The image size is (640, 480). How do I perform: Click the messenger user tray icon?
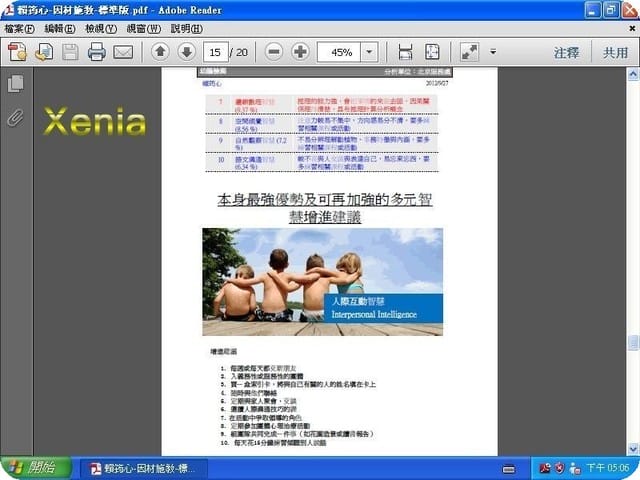[575, 468]
